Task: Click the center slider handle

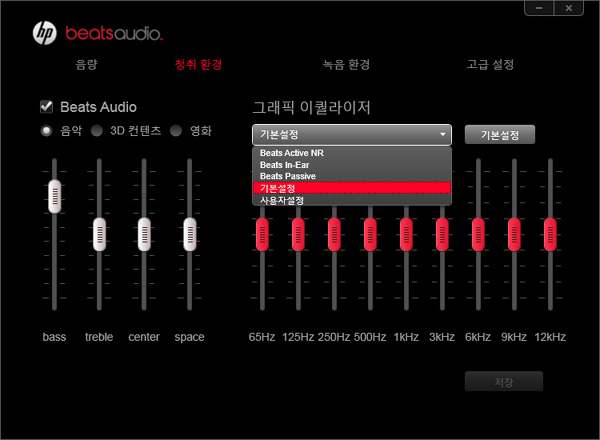Action: (144, 235)
